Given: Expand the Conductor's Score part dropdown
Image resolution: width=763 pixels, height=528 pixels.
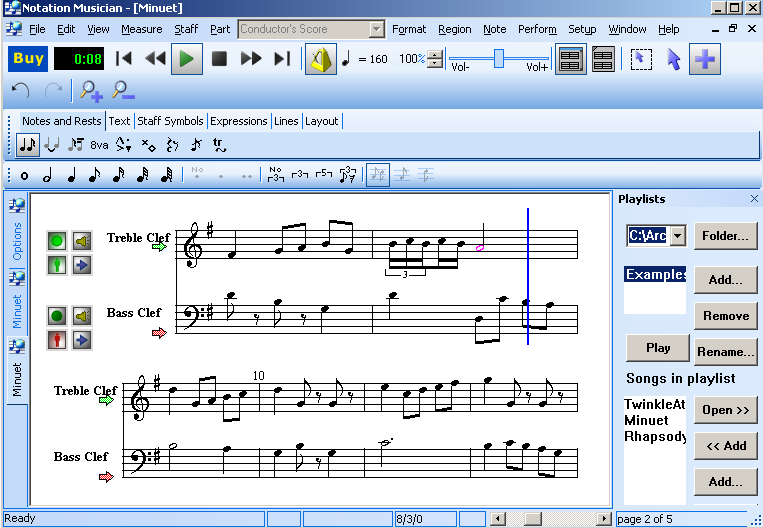Looking at the screenshot, I should pos(376,29).
